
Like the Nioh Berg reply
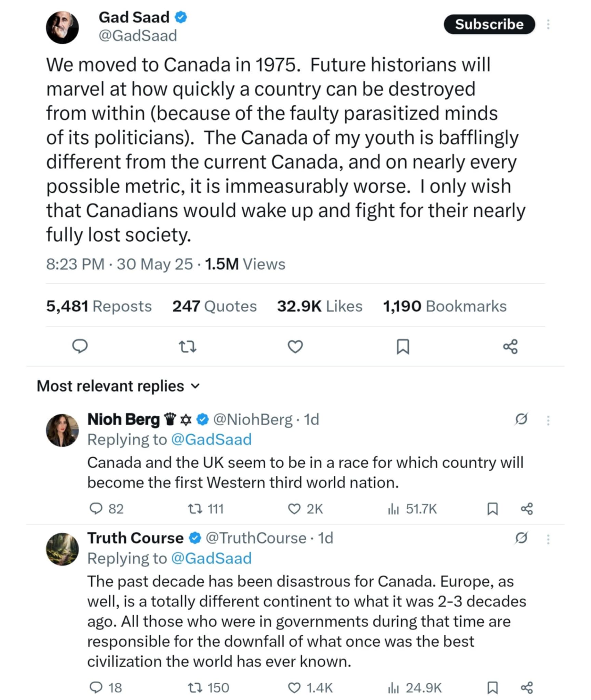coord(294,509)
